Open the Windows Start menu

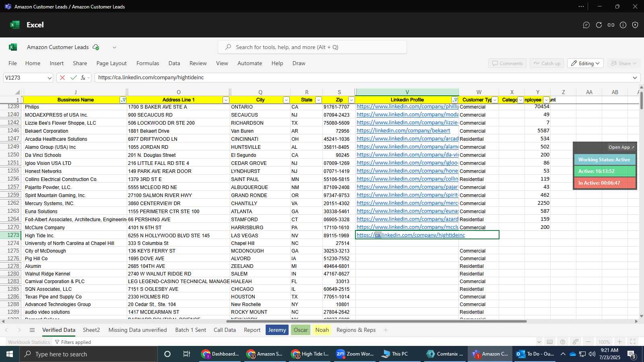point(10,354)
